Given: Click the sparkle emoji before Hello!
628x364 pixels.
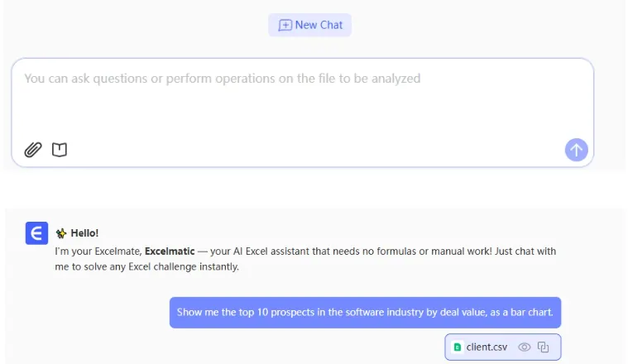Looking at the screenshot, I should point(60,233).
